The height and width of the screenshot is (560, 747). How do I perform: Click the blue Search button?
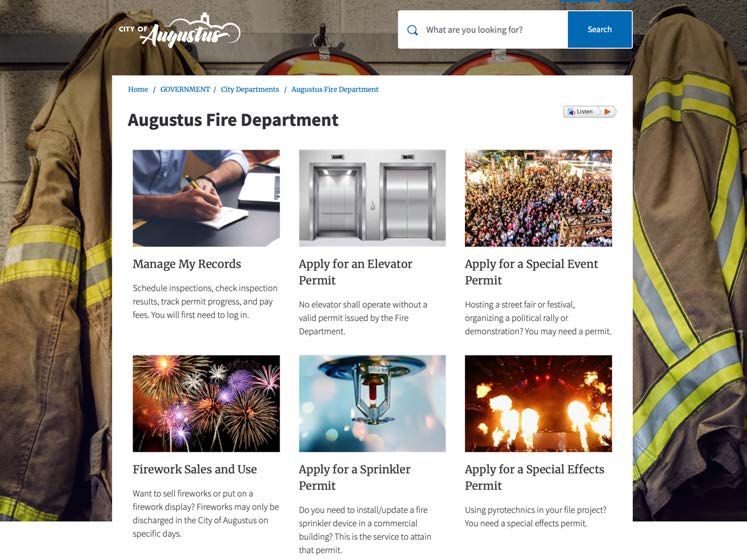[x=600, y=30]
